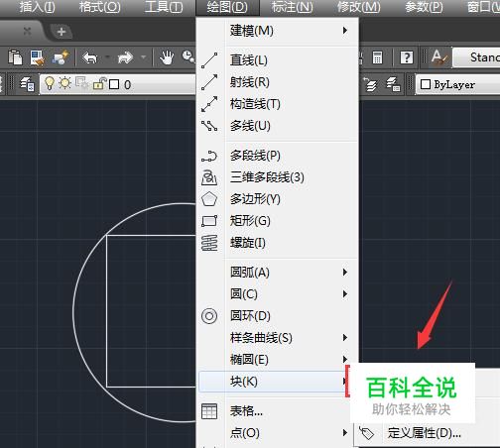
Task: Open the undo history dropdown arrow
Action: click(x=107, y=57)
